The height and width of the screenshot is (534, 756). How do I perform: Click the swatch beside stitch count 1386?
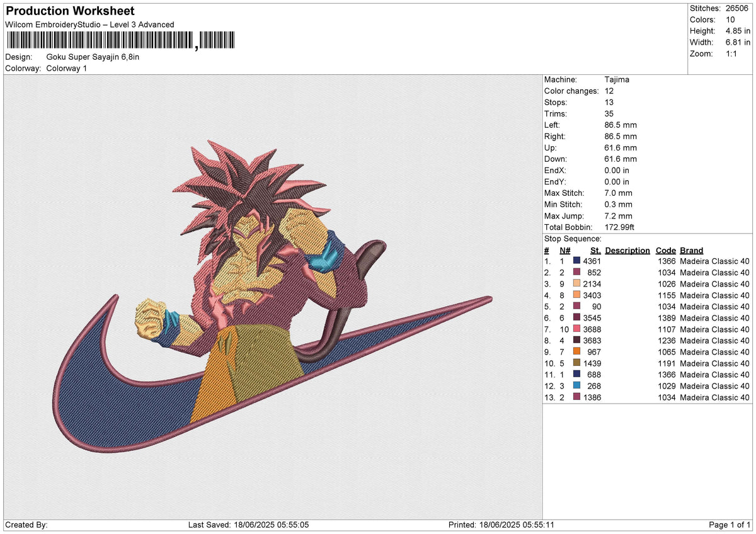576,397
